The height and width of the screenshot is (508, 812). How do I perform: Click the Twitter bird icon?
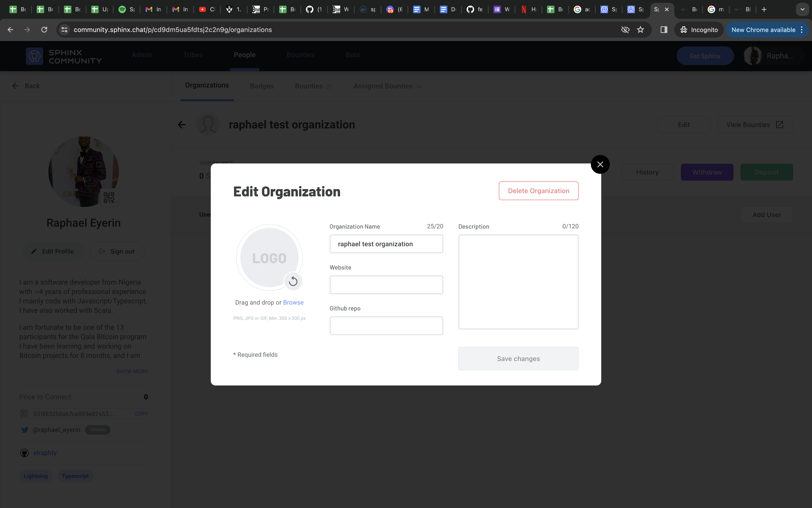pos(25,430)
